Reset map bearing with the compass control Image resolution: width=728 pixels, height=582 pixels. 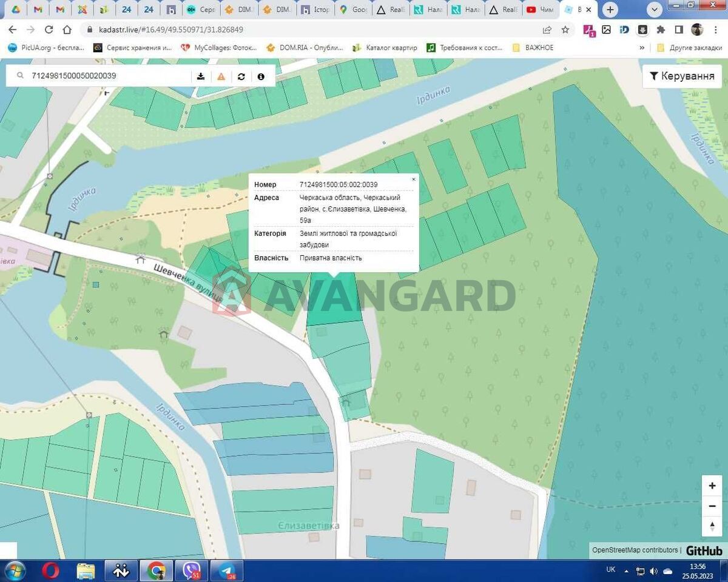pyautogui.click(x=712, y=526)
